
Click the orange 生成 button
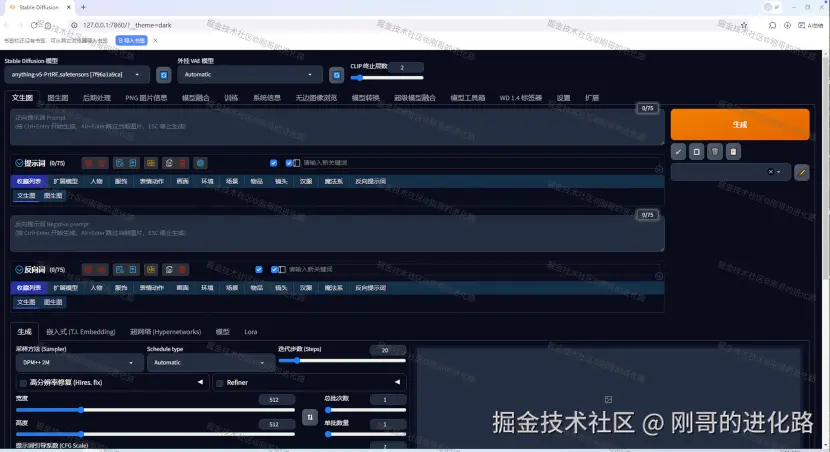pyautogui.click(x=739, y=124)
